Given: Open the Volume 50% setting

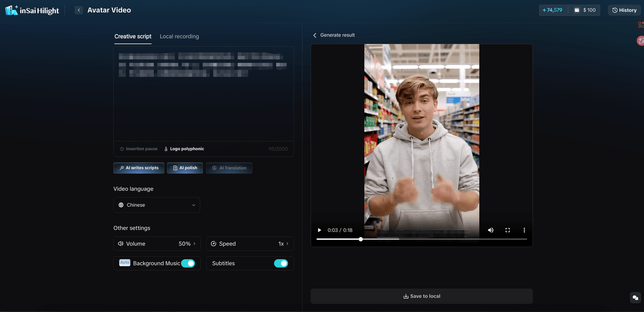Looking at the screenshot, I should click(x=157, y=244).
